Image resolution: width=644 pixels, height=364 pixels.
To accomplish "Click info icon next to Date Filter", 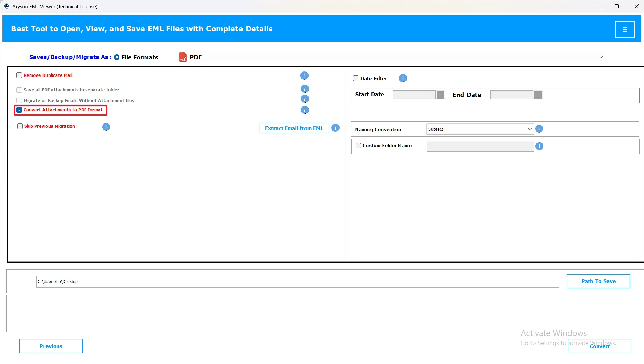I will (x=403, y=79).
